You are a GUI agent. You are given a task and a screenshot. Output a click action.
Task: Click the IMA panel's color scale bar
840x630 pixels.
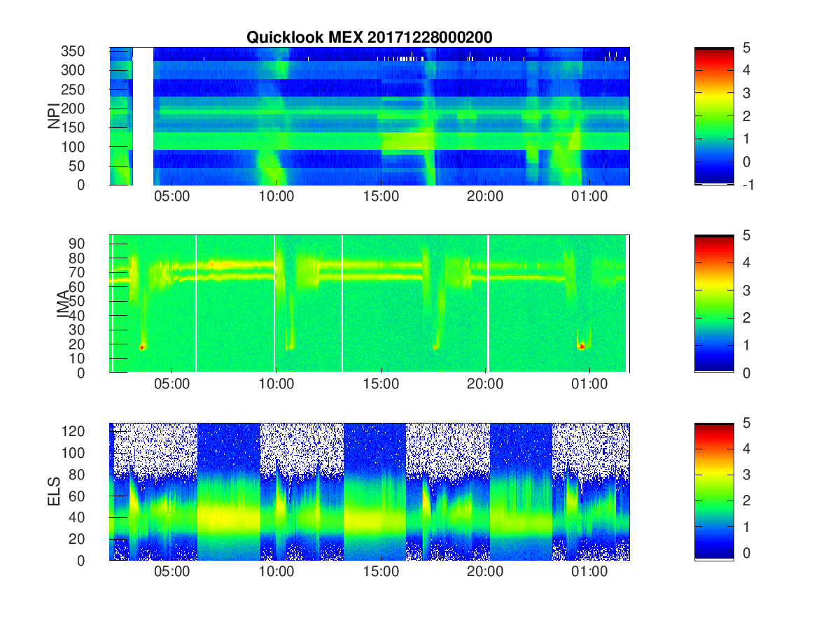(x=714, y=304)
